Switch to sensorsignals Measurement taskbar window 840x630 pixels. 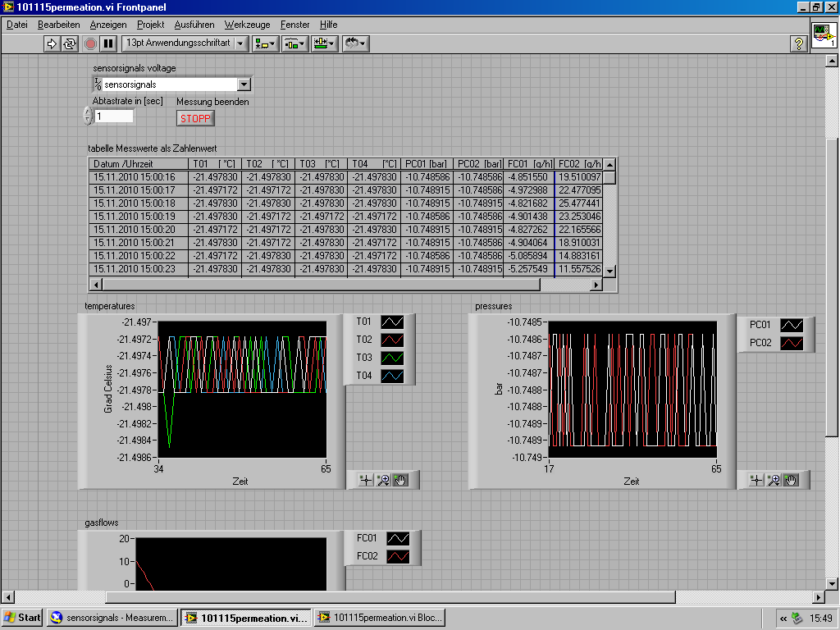pos(112,618)
